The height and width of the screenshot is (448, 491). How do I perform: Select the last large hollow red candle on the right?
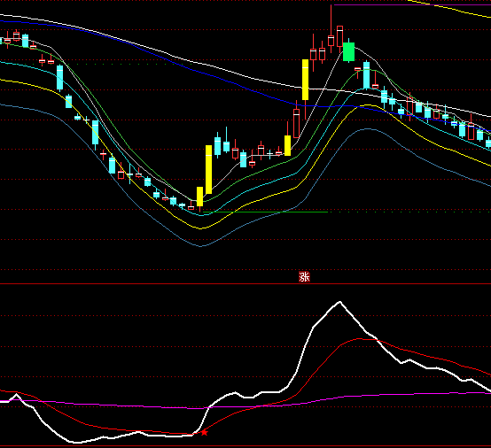[x=471, y=131]
